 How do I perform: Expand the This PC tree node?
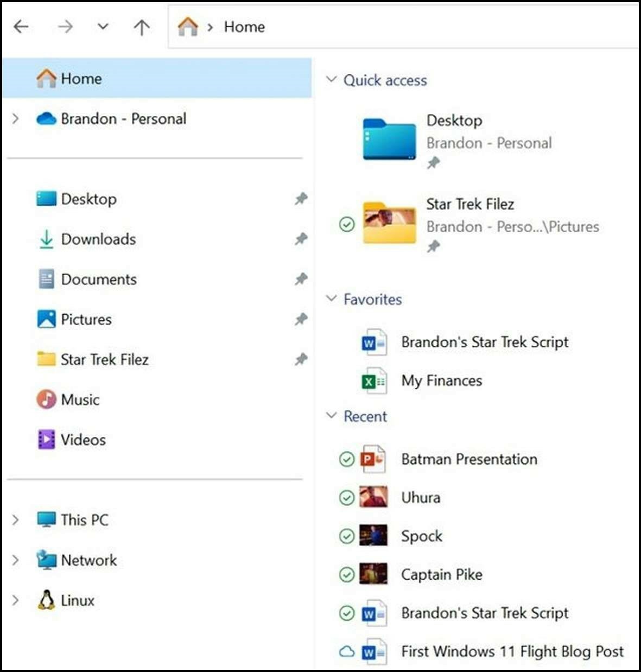pos(16,520)
